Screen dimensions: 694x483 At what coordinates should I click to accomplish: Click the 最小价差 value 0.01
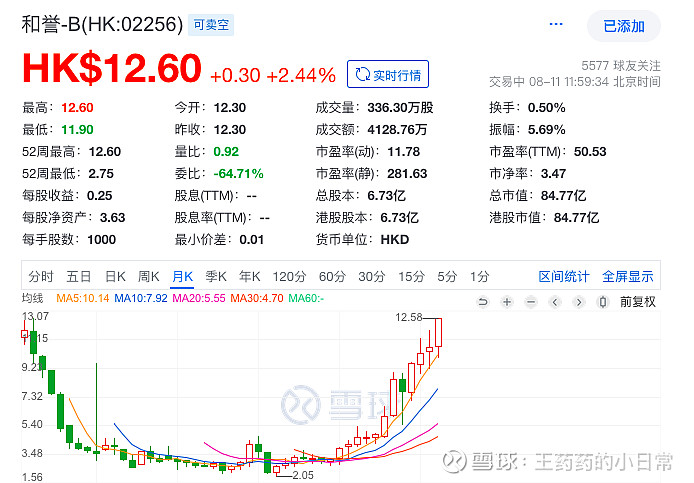click(x=251, y=240)
